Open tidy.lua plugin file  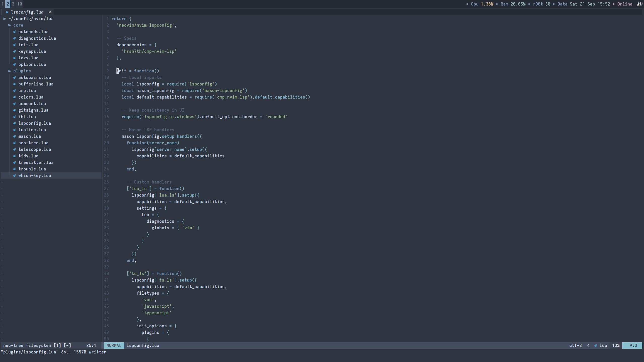coord(28,156)
